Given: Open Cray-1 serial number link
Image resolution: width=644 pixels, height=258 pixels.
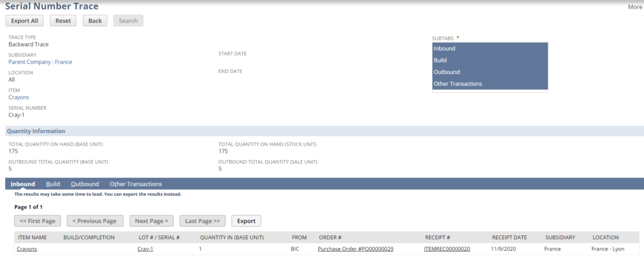Looking at the screenshot, I should 145,249.
